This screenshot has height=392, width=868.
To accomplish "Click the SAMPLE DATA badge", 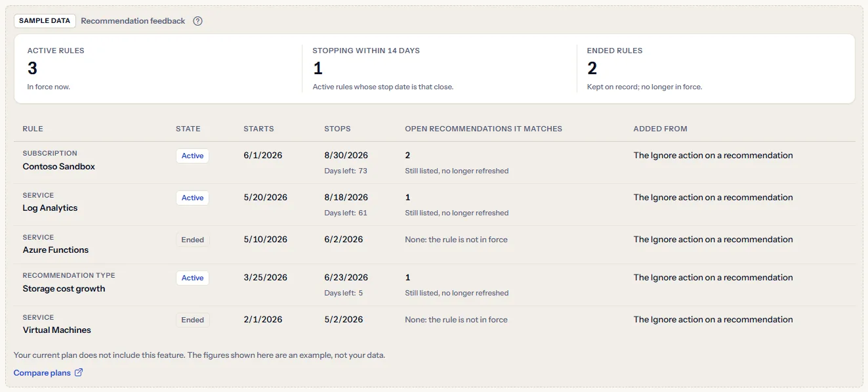I will click(45, 21).
